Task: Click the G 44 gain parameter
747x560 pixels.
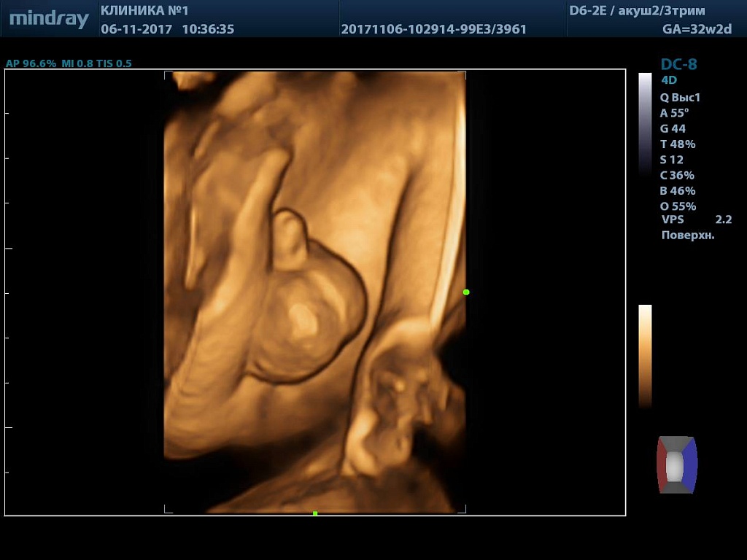Action: click(x=673, y=128)
